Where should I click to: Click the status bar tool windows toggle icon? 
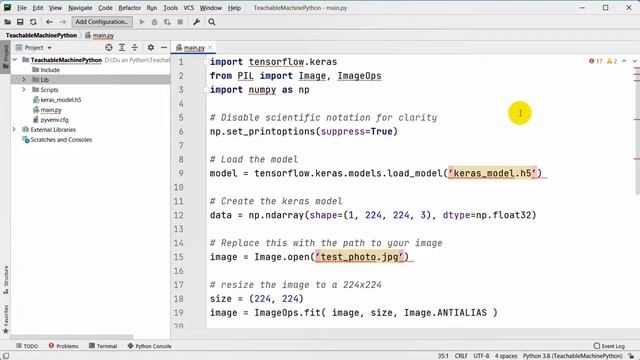[6, 356]
